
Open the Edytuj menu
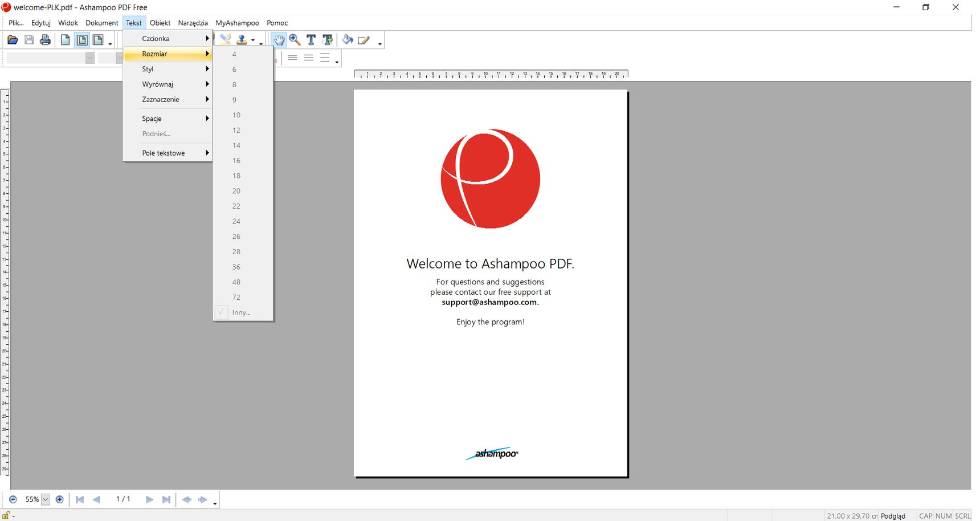click(x=41, y=23)
